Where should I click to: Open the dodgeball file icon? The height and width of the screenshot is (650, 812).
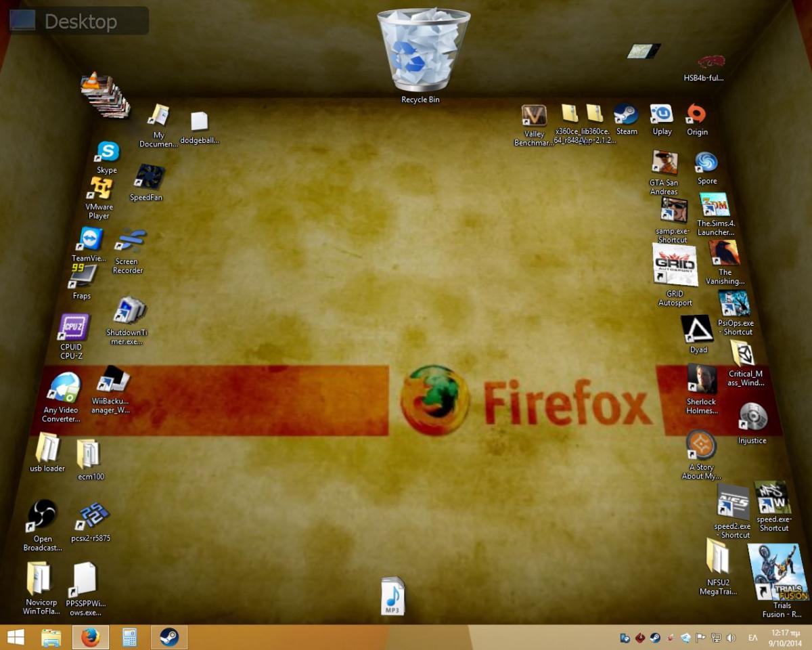pos(199,122)
